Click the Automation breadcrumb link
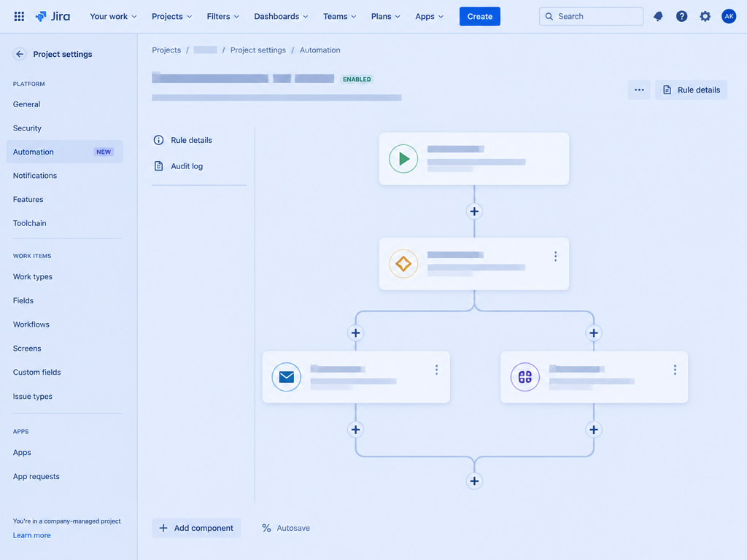The image size is (747, 560). click(320, 50)
